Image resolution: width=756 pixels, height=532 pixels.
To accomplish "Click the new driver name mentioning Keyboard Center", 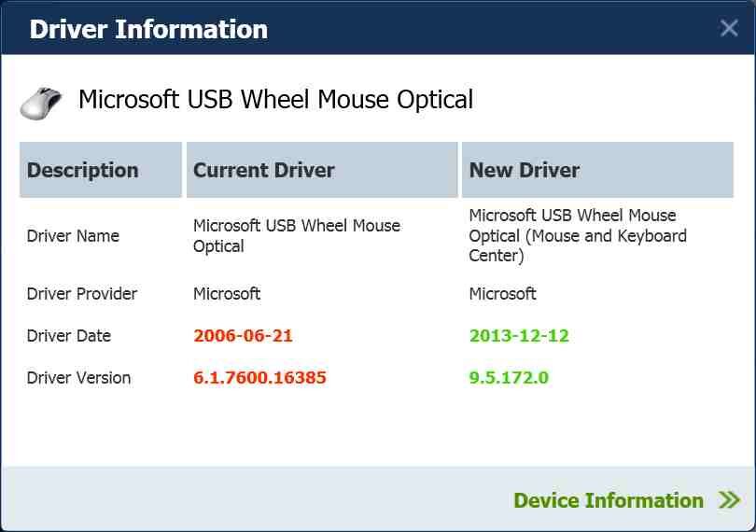I will 577,236.
